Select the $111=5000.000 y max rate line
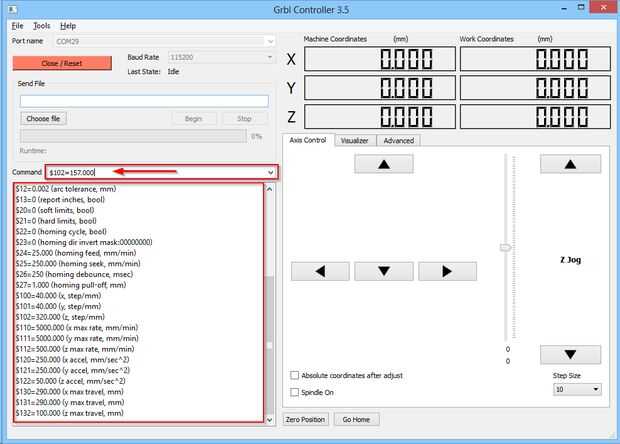Screen dimensions: 620x444 (77, 338)
